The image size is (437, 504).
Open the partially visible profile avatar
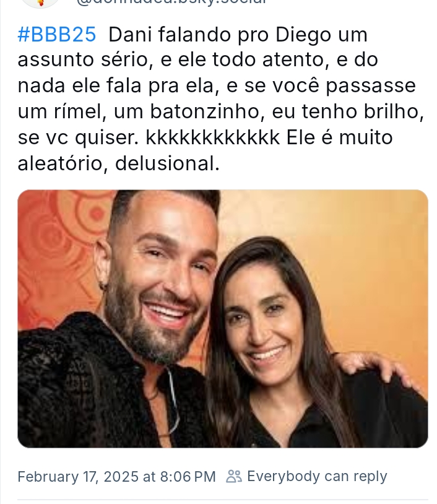[40, 3]
